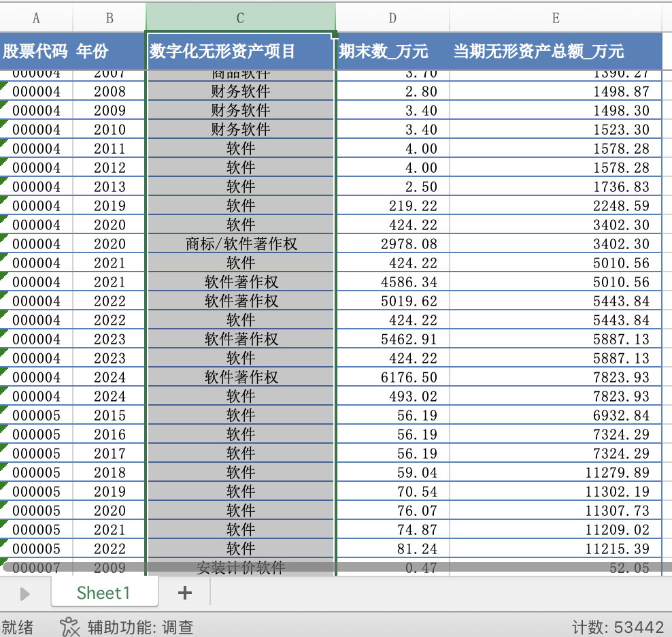The height and width of the screenshot is (637, 672).
Task: Select year 2018 for stock 000005
Action: 110,472
